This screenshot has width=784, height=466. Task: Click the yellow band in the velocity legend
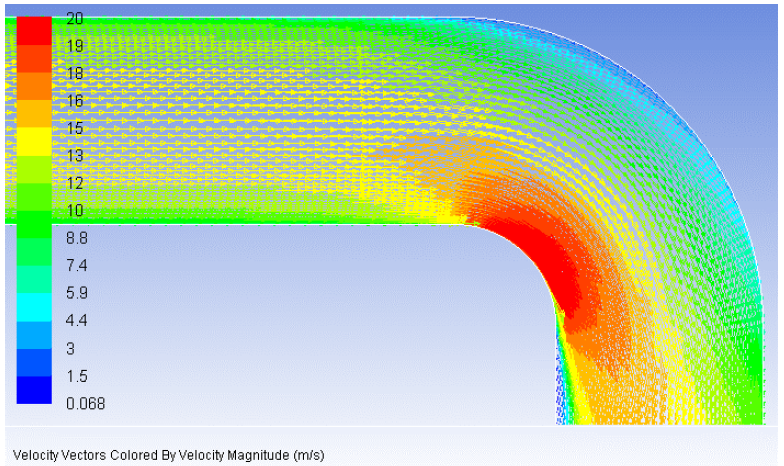[34, 142]
